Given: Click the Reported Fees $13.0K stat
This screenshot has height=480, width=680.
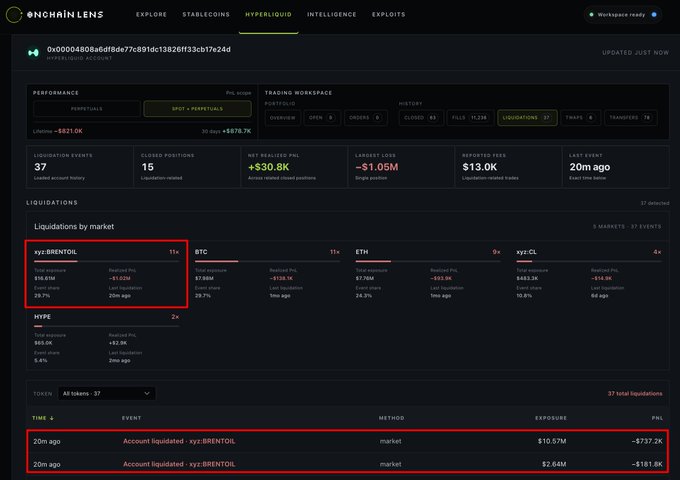Looking at the screenshot, I should [508, 167].
